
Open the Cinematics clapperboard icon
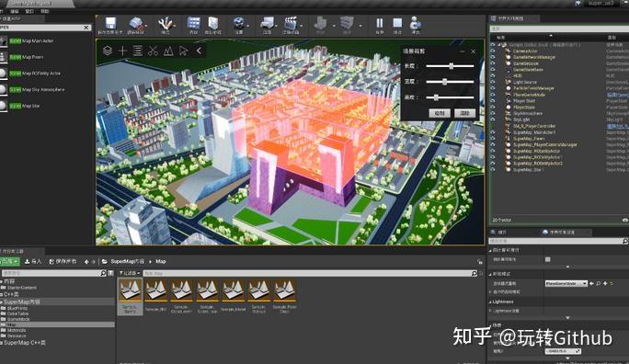click(291, 24)
